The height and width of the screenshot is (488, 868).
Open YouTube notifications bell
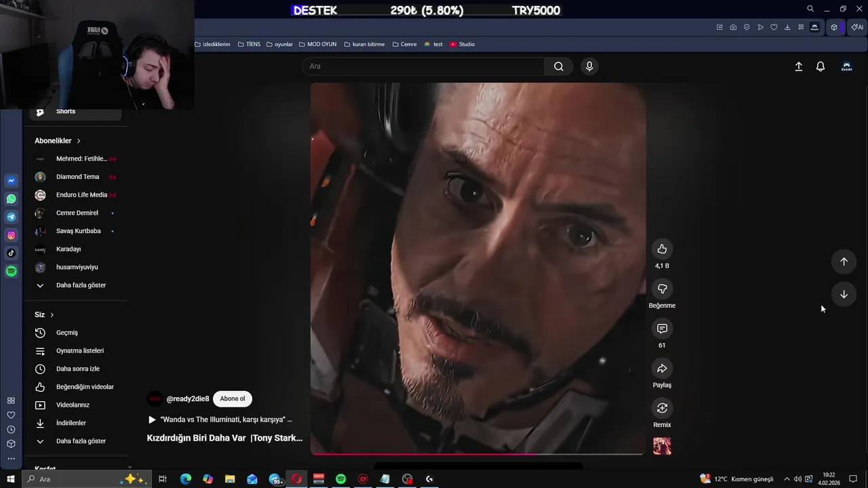tap(821, 66)
